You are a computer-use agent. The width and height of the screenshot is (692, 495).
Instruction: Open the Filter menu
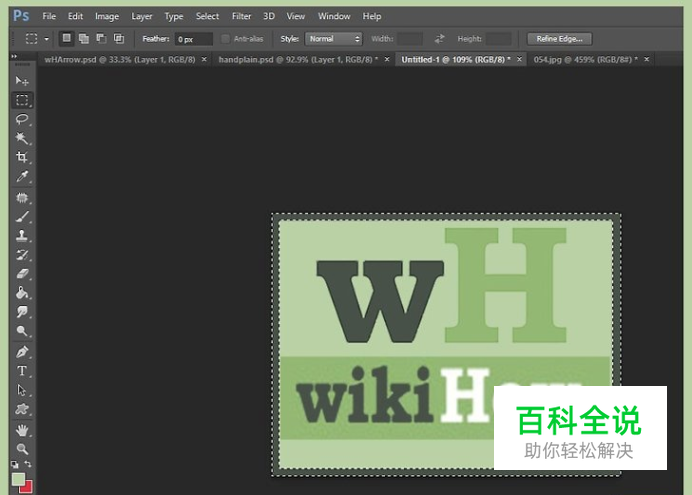point(241,16)
